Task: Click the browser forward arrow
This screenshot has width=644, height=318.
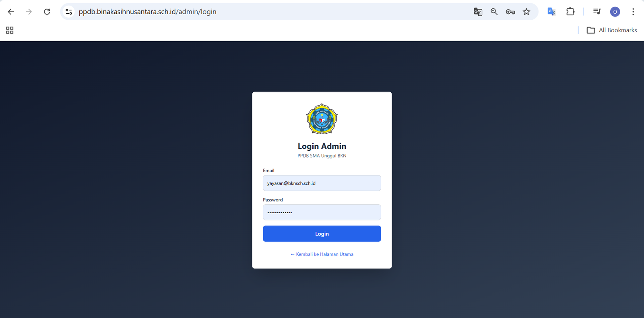Action: [x=29, y=12]
